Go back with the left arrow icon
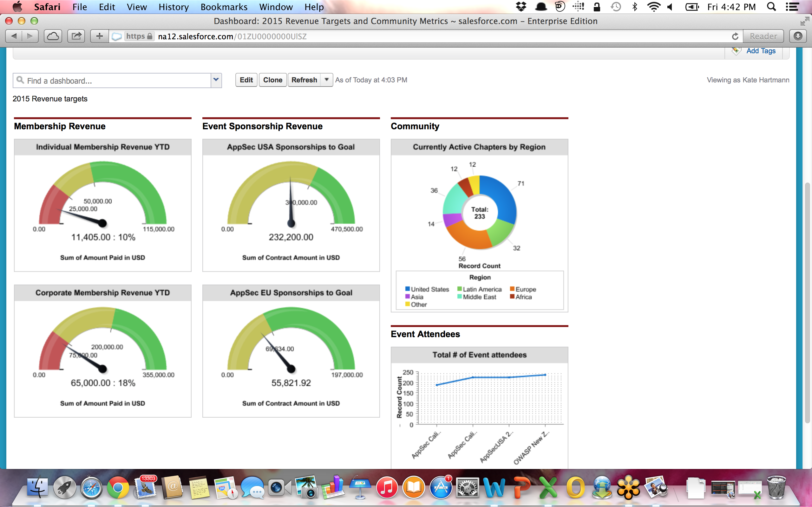Viewport: 812px width, 507px height. (14, 36)
